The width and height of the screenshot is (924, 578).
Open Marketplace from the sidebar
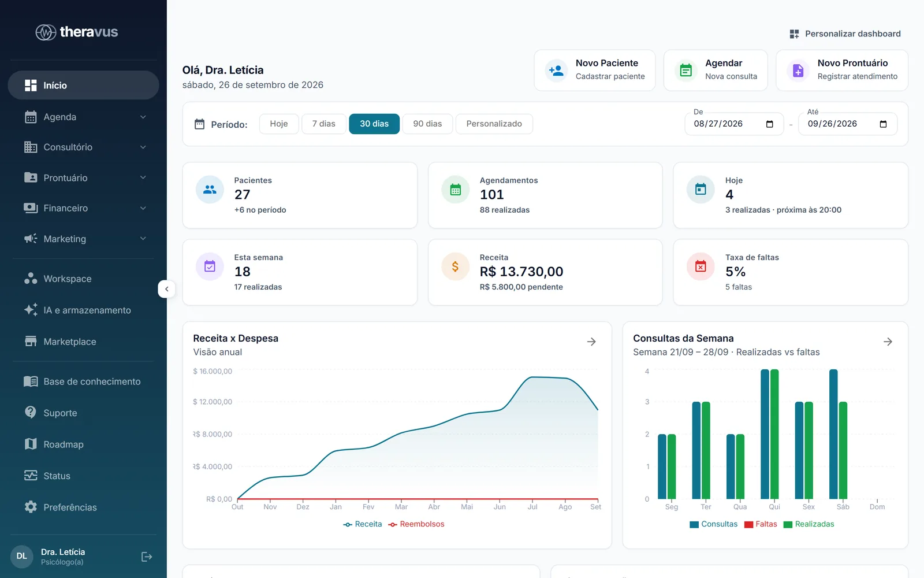coord(84,342)
